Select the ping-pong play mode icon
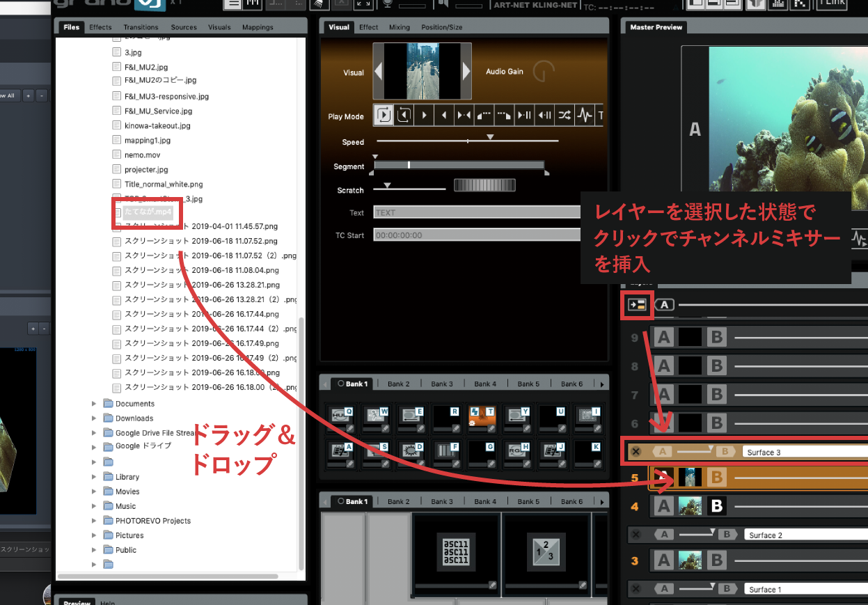The image size is (868, 605). tap(464, 116)
